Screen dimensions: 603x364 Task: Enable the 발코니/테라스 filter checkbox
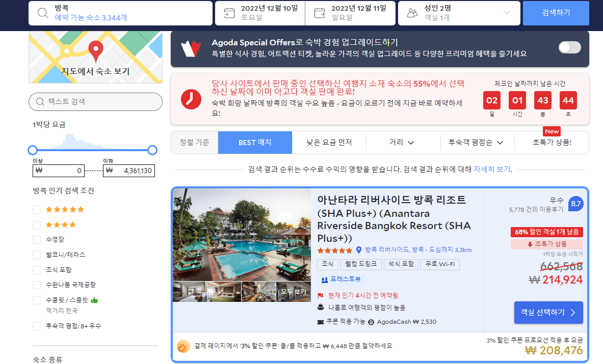coord(37,255)
